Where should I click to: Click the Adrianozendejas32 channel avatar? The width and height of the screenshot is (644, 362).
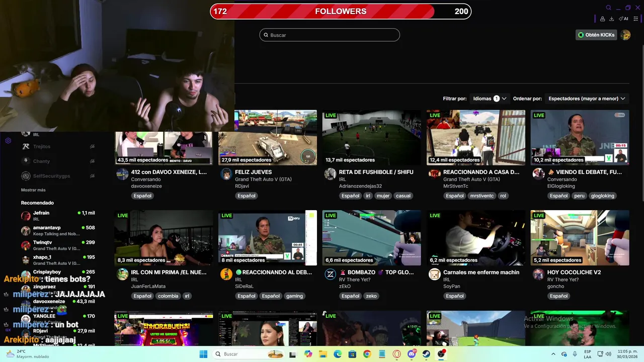330,174
